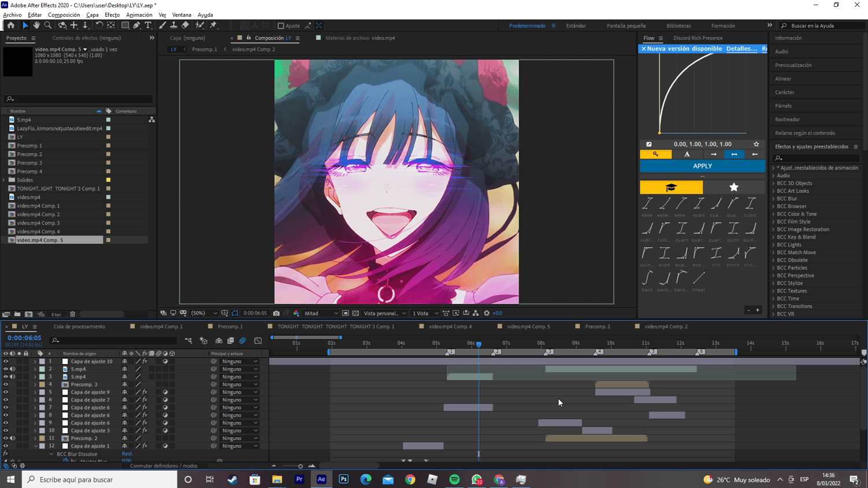Click current time 0:00:06:05 in timeline

click(x=24, y=338)
